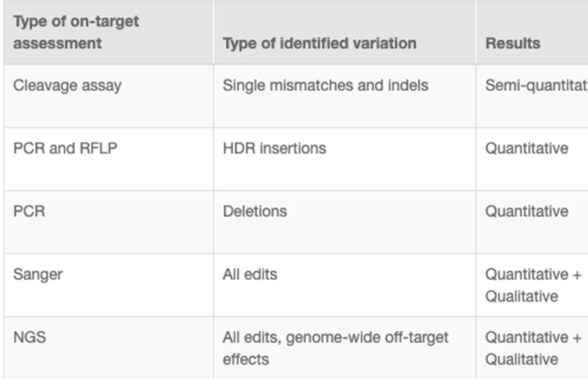Select the 'Sanger' cell
Viewport: 588px width, 379px height.
coord(38,274)
